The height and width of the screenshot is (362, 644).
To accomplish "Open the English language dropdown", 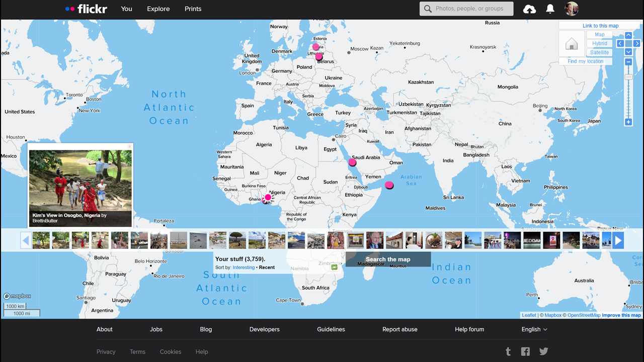I will click(534, 329).
